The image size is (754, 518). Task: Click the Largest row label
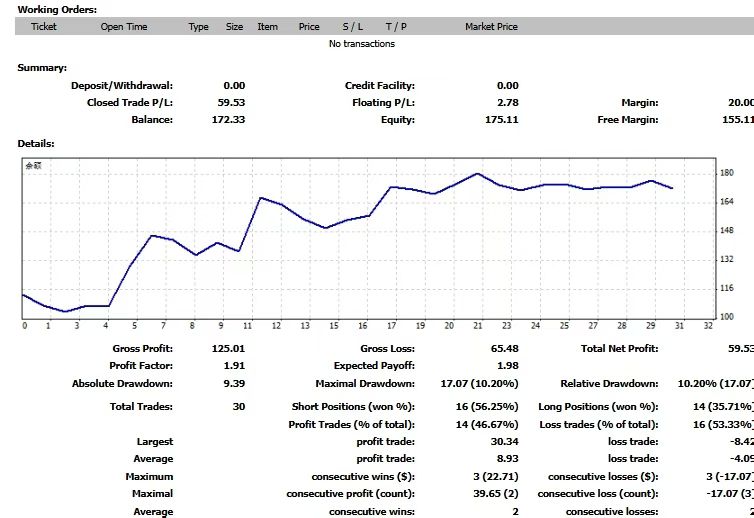154,442
